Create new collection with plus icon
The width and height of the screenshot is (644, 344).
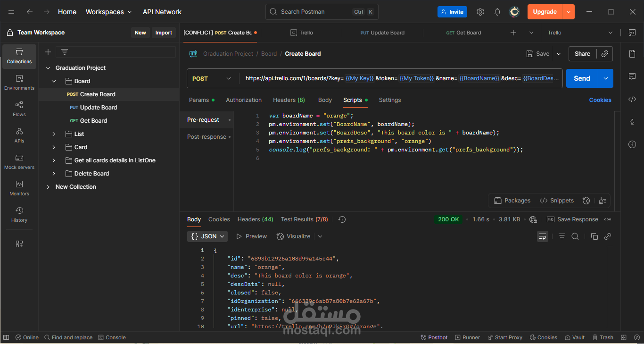48,52
